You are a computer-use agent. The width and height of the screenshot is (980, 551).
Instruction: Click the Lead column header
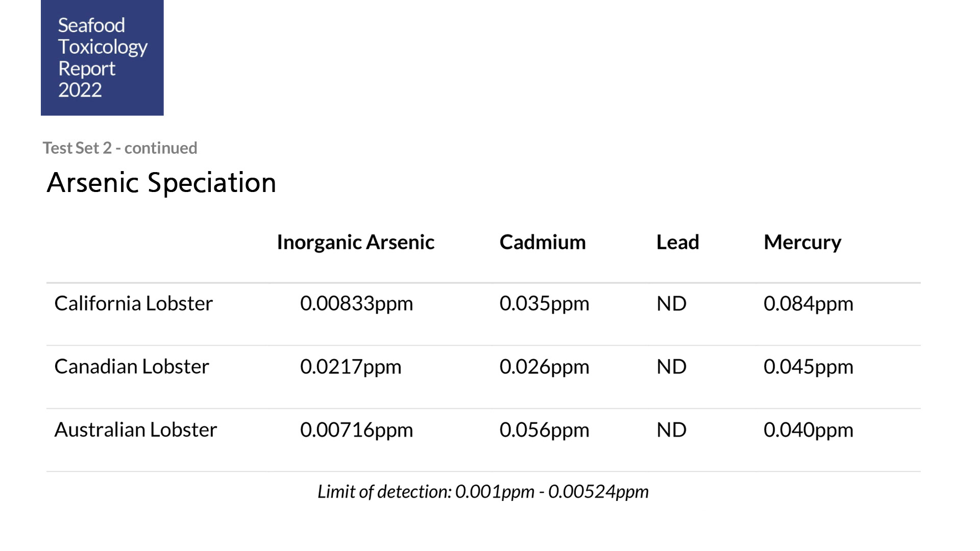[677, 242]
